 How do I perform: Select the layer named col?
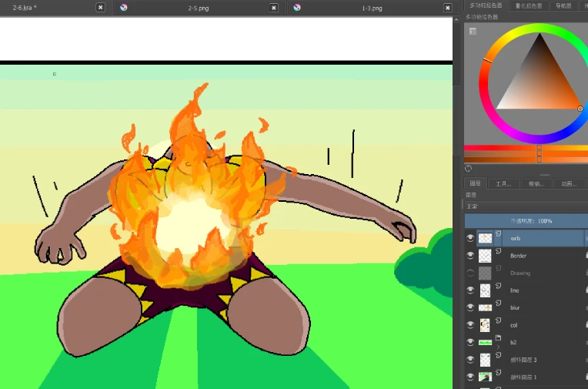514,325
